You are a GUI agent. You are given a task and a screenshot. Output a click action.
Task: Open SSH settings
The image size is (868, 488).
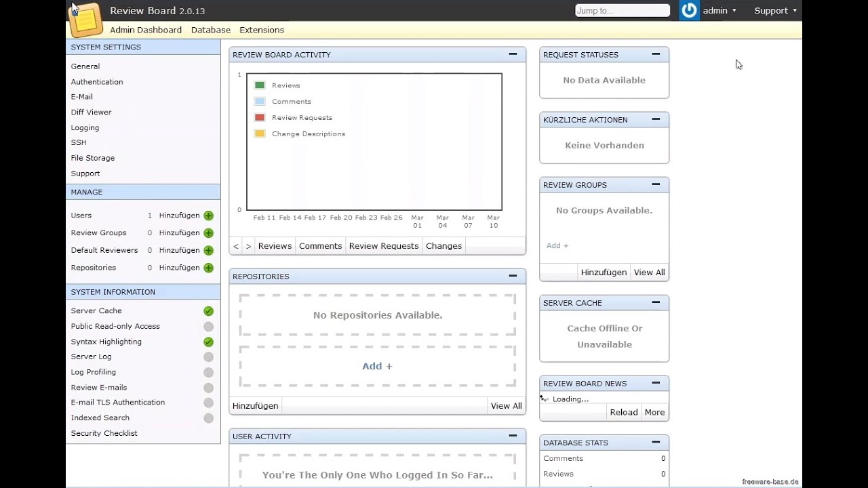click(x=79, y=143)
